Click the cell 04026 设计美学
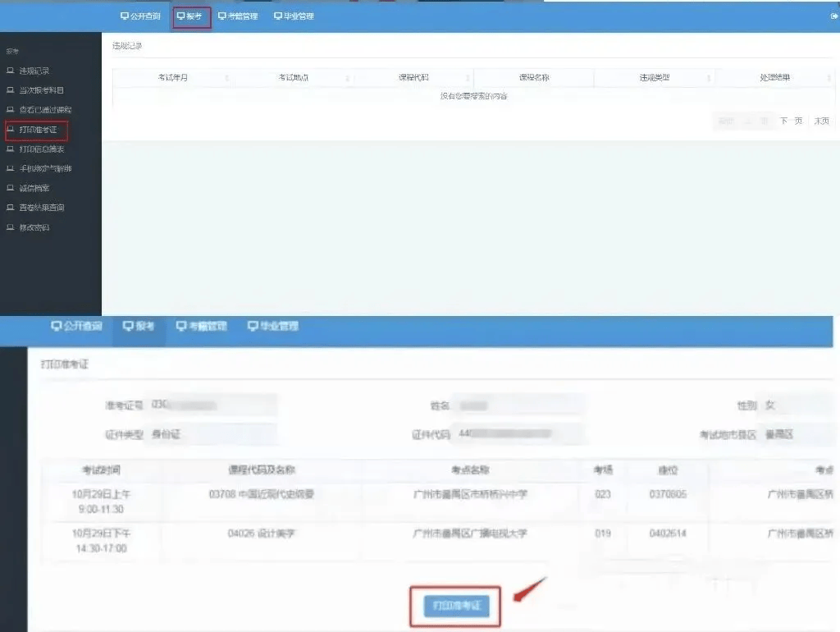Screen dimensions: 840x632 click(262, 534)
